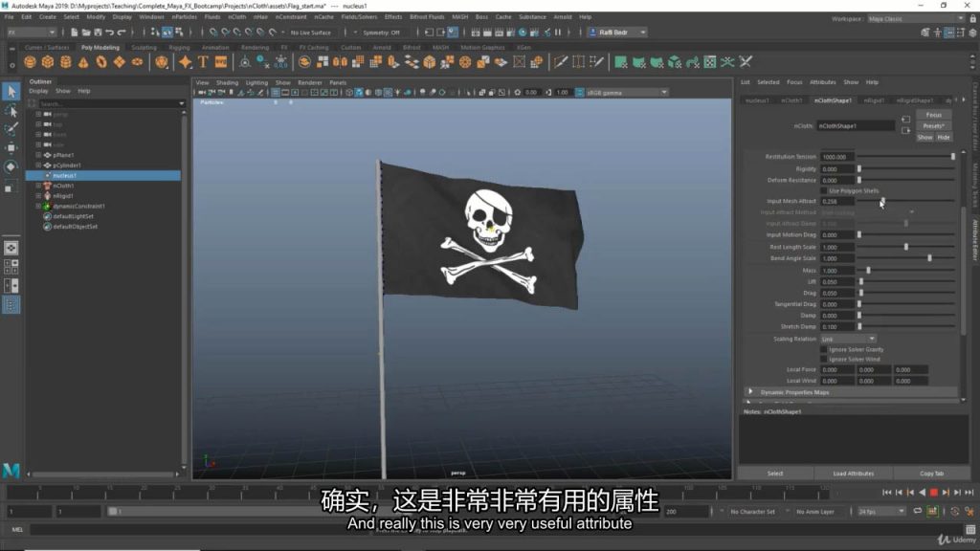Open the Scaling Relation Link dropdown

[848, 339]
